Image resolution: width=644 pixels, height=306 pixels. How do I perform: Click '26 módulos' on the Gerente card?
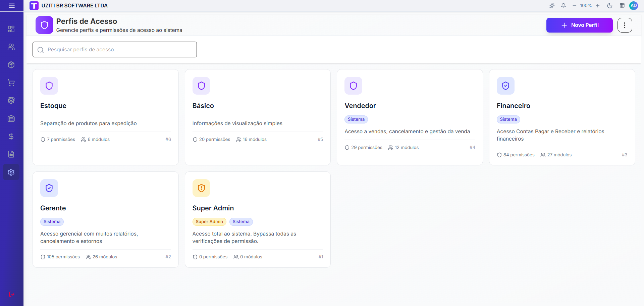102,257
